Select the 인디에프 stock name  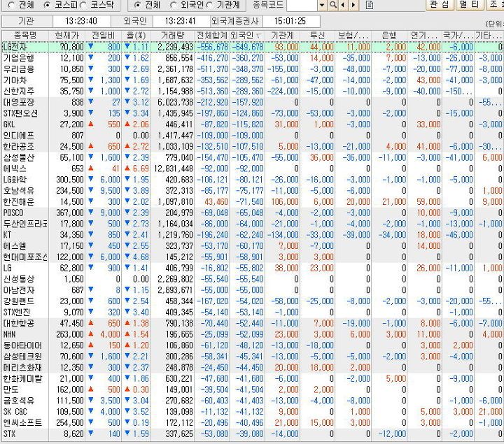(19, 136)
